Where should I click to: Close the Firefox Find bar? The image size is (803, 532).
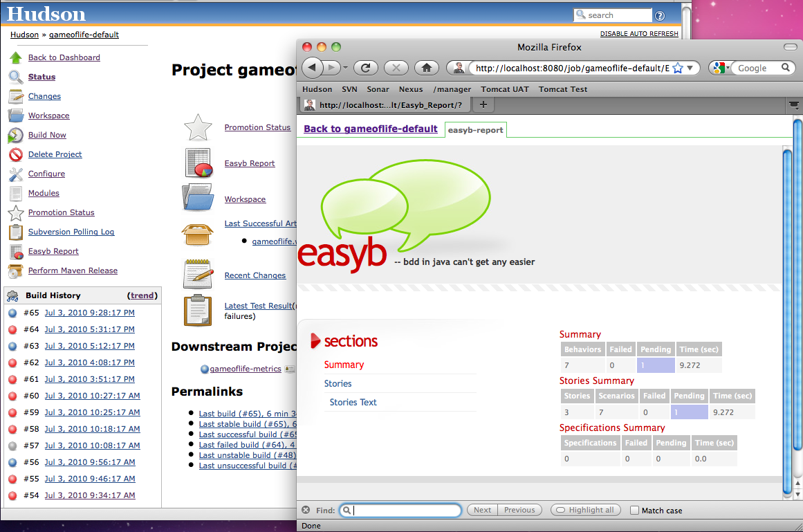(x=306, y=510)
